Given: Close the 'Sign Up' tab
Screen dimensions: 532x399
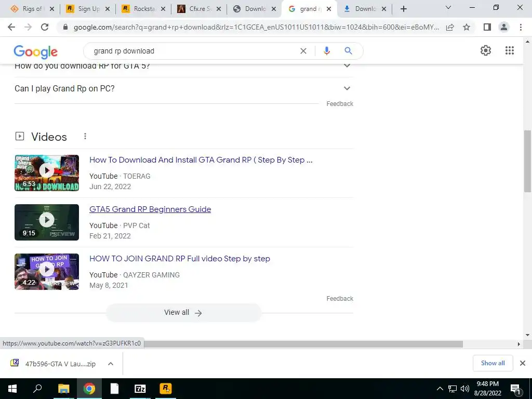Looking at the screenshot, I should coord(107,9).
